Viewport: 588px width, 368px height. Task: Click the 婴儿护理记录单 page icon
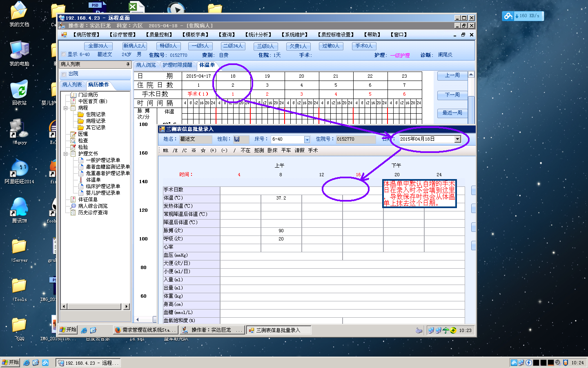pyautogui.click(x=81, y=193)
